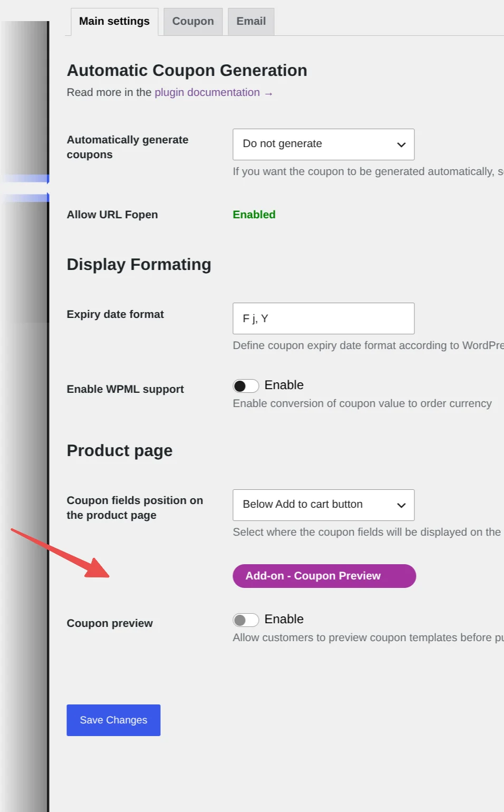Open the Coupon tab
The height and width of the screenshot is (812, 504).
[193, 22]
